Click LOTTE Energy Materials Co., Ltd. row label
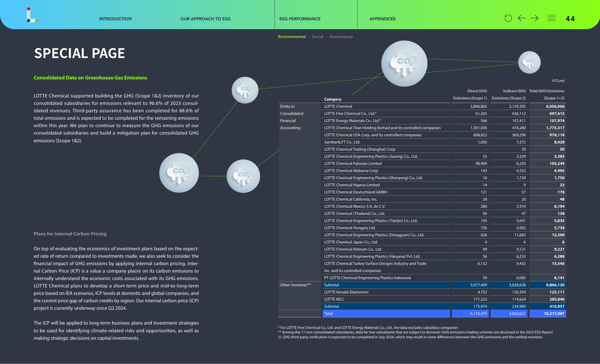Image resolution: width=600 pixels, height=364 pixels. [x=353, y=121]
